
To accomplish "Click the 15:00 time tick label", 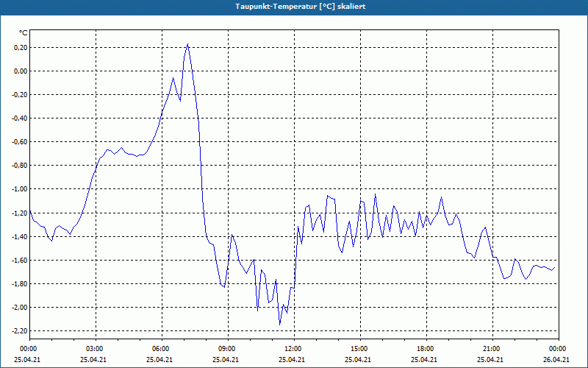I will [360, 349].
